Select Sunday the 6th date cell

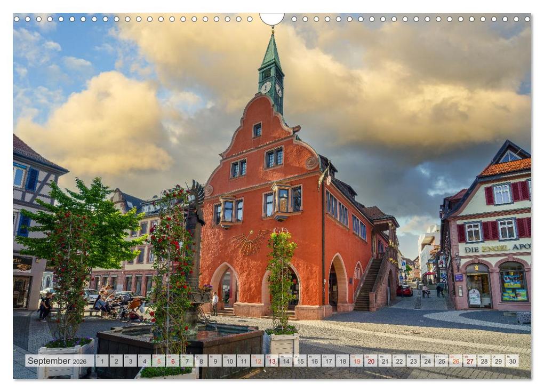173,361
